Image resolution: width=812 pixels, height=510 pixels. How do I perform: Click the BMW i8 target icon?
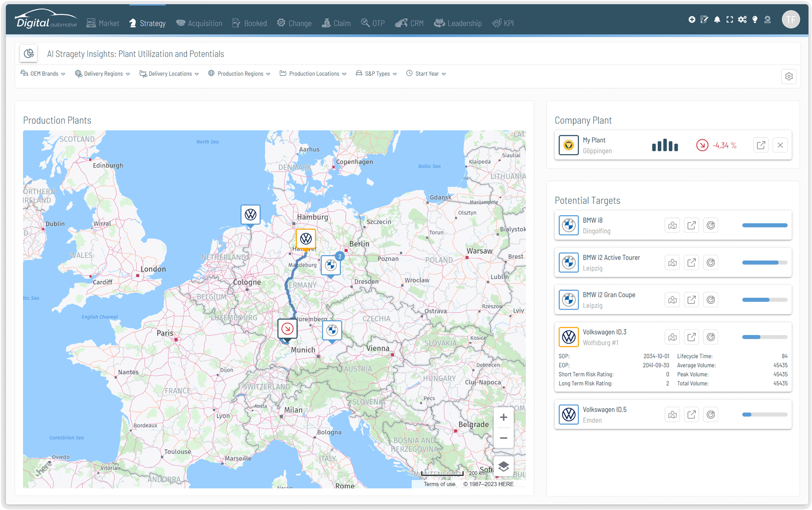point(710,225)
